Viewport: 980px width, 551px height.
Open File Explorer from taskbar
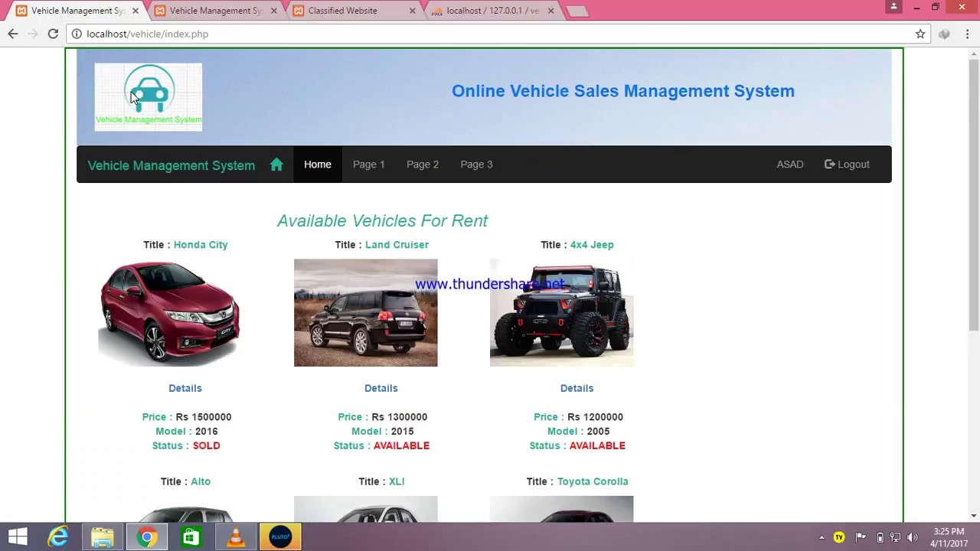point(103,537)
